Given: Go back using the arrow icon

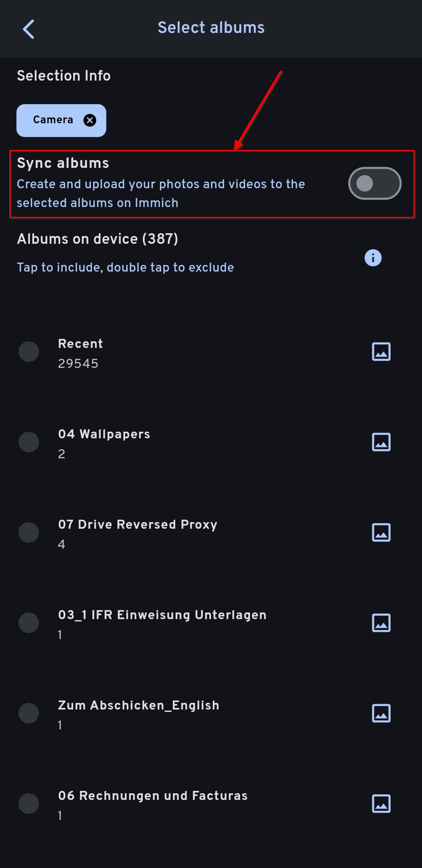Looking at the screenshot, I should tap(29, 29).
